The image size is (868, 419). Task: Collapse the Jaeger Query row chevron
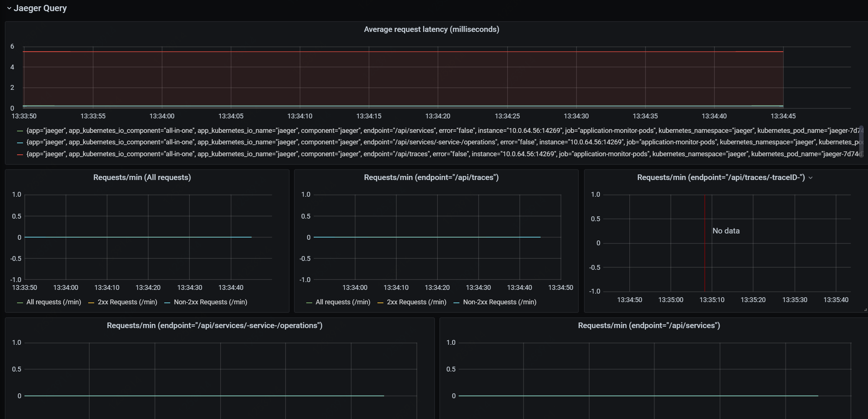coord(9,8)
